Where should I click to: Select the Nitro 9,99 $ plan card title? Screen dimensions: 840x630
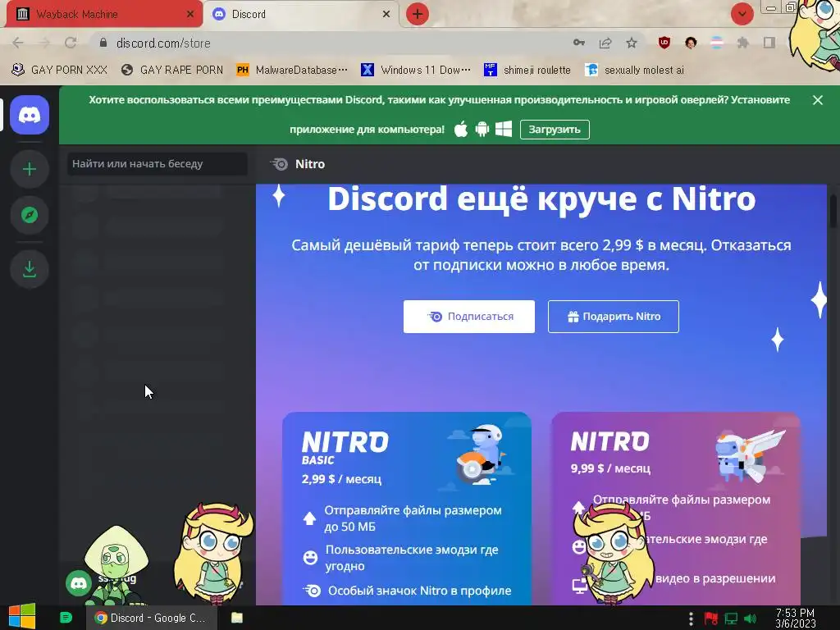[609, 442]
